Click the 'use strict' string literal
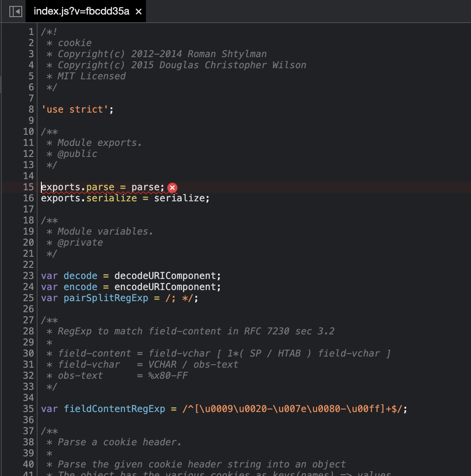This screenshot has width=471, height=476. (75, 109)
